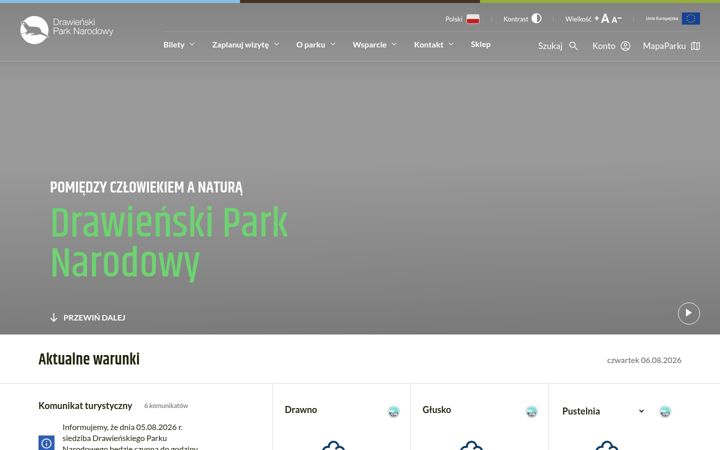Click the Pustelnia weather station badge icon
This screenshot has height=450, width=720.
665,411
